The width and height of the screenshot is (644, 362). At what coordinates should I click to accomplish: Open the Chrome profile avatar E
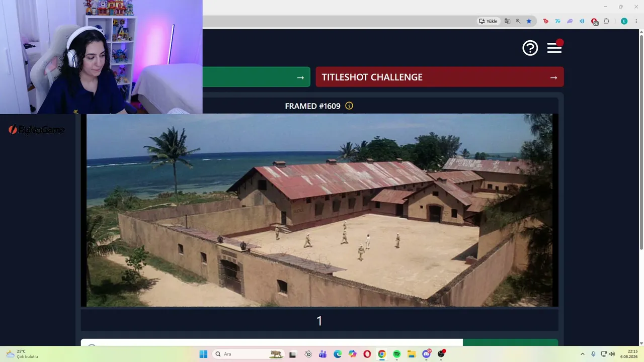pos(624,21)
